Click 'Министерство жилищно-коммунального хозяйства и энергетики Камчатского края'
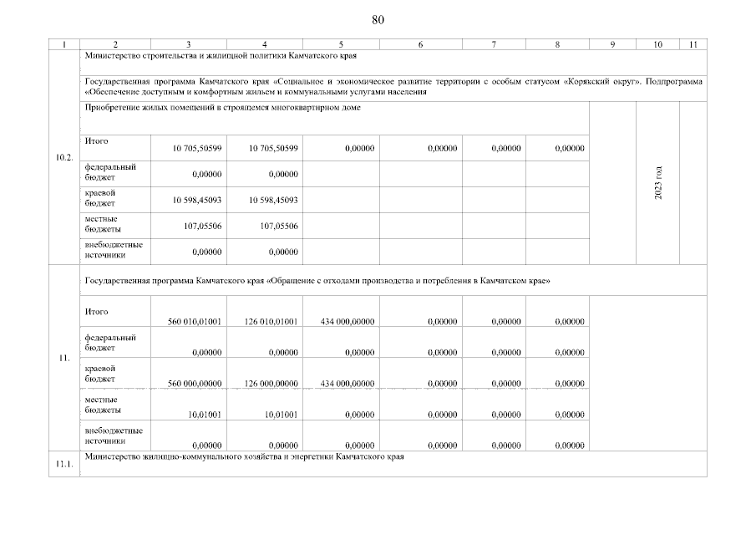The image size is (756, 535). coord(245,456)
